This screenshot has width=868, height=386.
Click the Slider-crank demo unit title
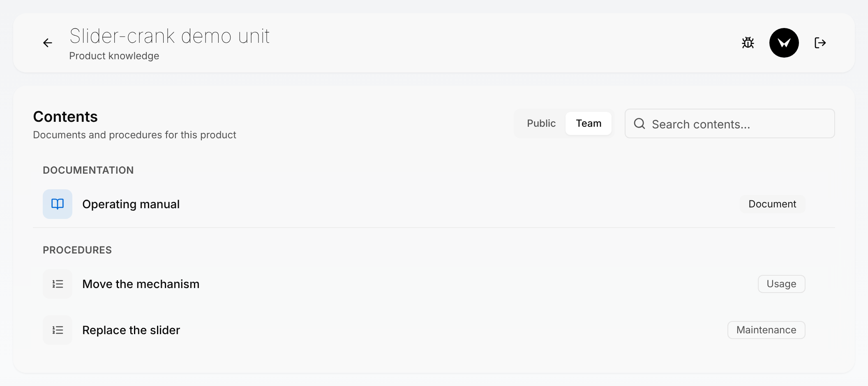(x=169, y=36)
